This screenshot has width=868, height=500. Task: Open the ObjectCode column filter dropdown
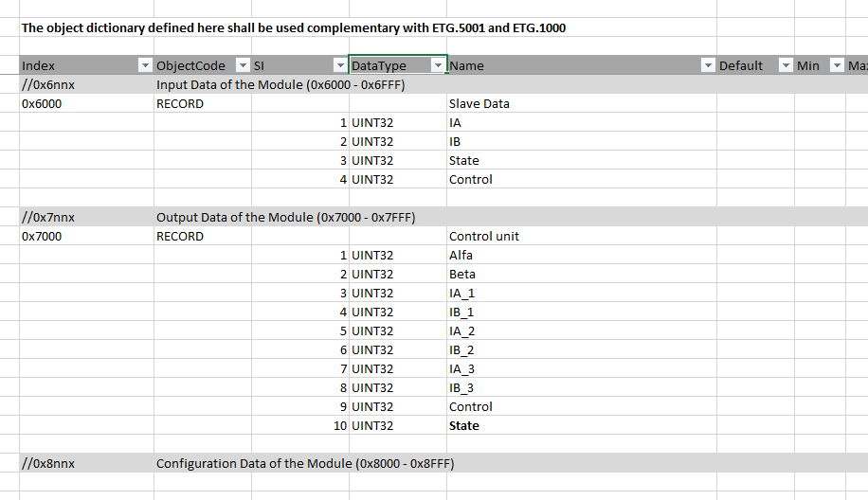coord(243,66)
